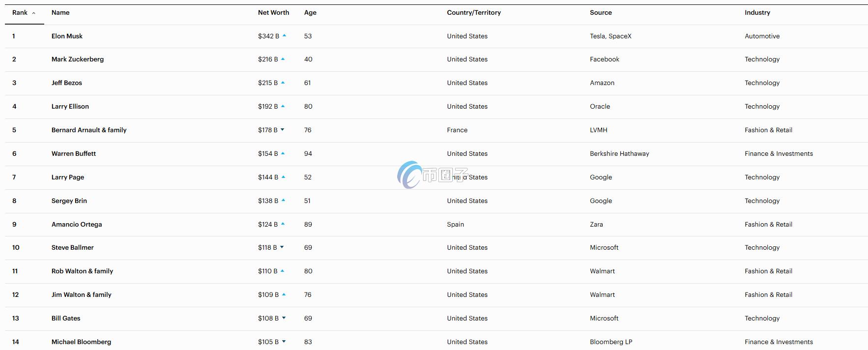Toggle the Rank column sort arrow
This screenshot has height=350, width=868.
33,13
